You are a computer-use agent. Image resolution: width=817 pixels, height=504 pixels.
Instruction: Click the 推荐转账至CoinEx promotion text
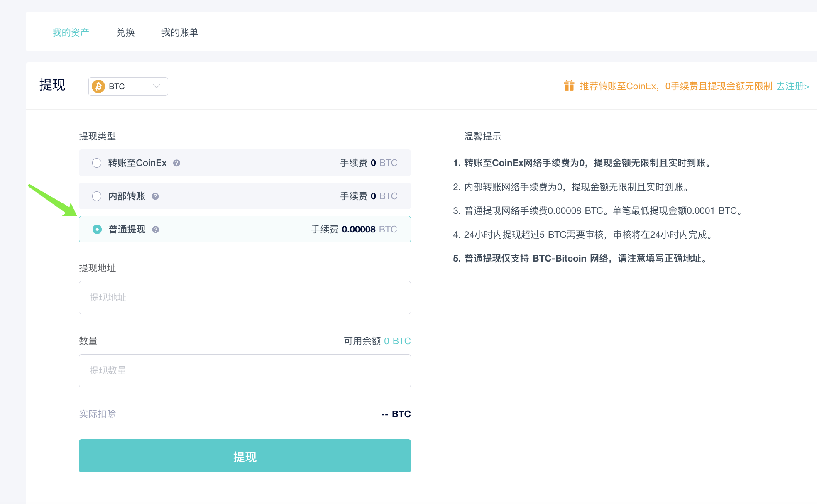tap(676, 86)
